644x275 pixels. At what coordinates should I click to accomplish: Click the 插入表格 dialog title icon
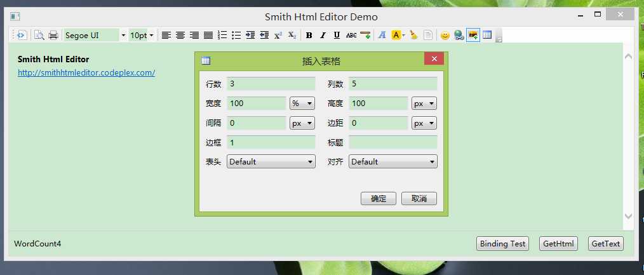(206, 61)
